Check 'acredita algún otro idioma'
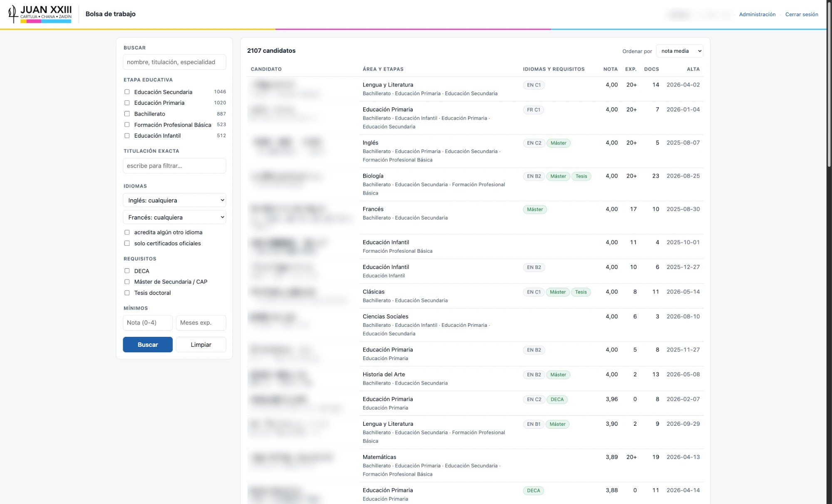The width and height of the screenshot is (832, 504). click(x=127, y=232)
